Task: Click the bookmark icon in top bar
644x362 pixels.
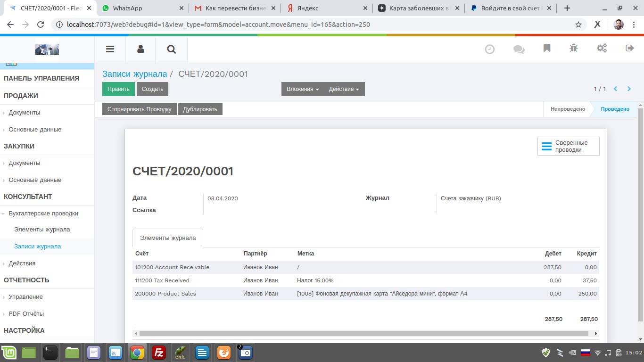Action: point(547,49)
